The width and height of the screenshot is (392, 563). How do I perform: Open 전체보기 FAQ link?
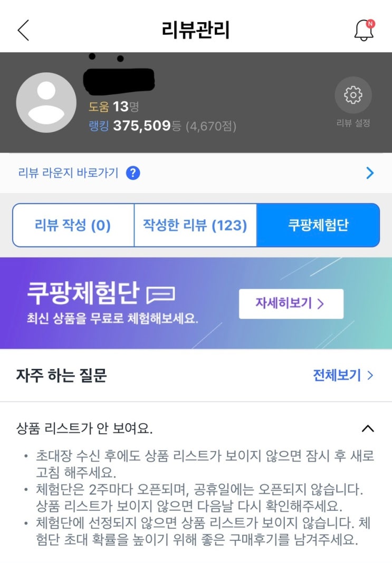(343, 375)
